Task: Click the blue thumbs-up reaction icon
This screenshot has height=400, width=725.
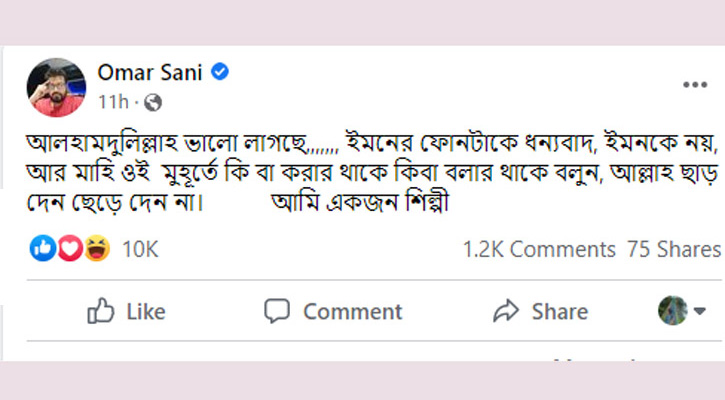Action: 42,249
